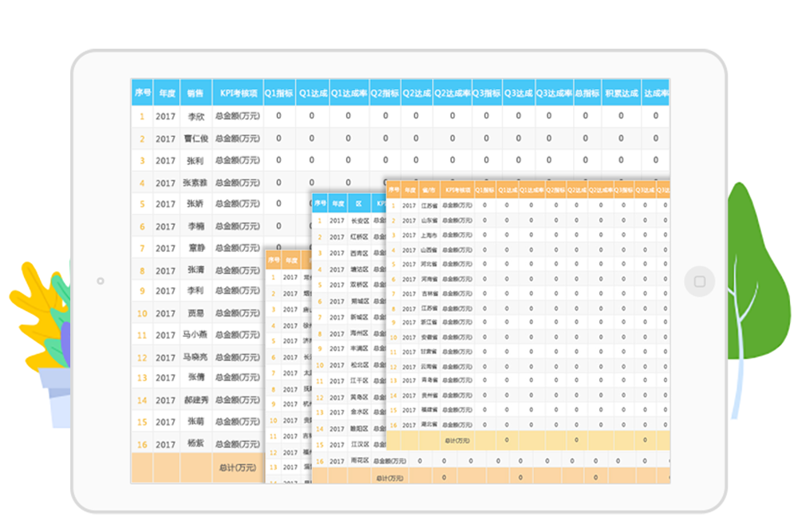Image resolution: width=798 pixels, height=532 pixels.
Task: Select the 湖北省 row in the orange table
Action: (429, 424)
